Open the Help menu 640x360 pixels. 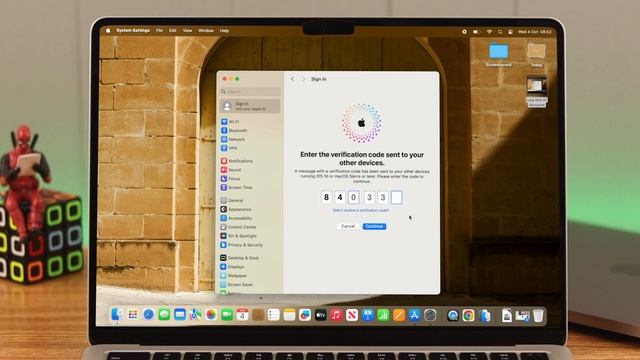tap(224, 31)
